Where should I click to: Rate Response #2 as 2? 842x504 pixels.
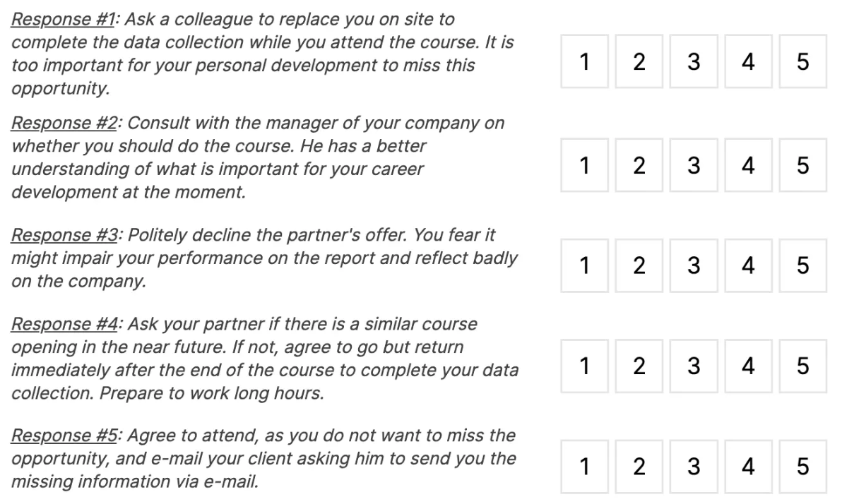[639, 166]
